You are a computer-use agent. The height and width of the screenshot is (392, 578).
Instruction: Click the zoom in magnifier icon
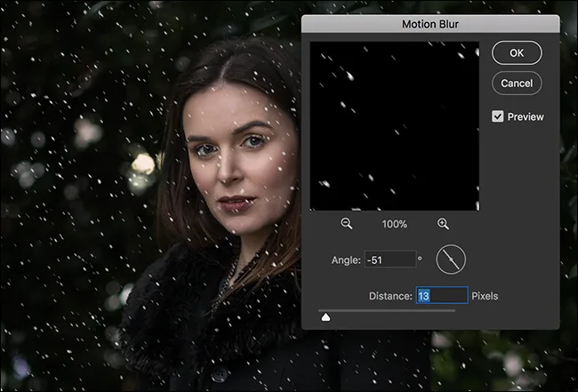click(443, 224)
